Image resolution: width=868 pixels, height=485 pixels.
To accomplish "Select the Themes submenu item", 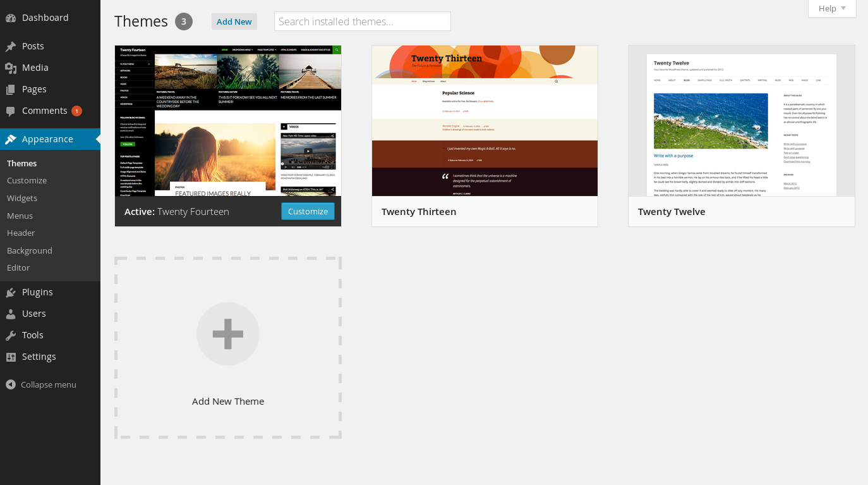I will point(22,163).
